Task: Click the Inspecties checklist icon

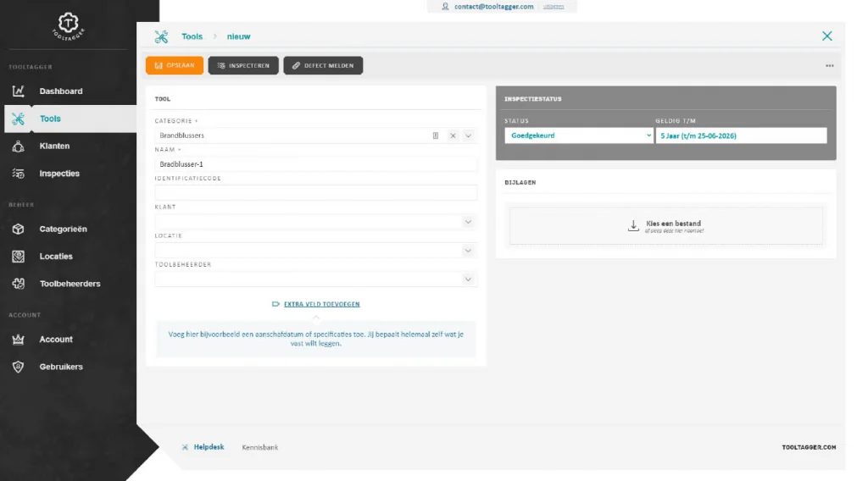Action: tap(19, 174)
